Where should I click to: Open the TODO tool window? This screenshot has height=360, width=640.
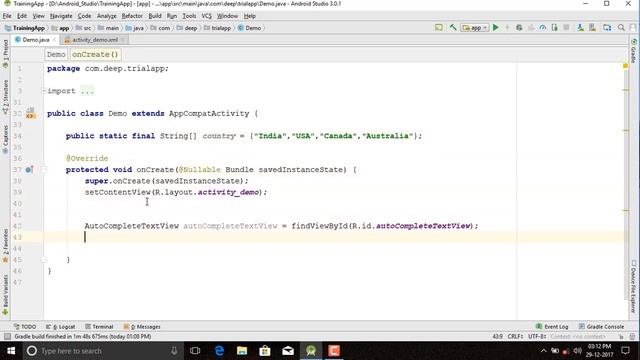[x=25, y=327]
